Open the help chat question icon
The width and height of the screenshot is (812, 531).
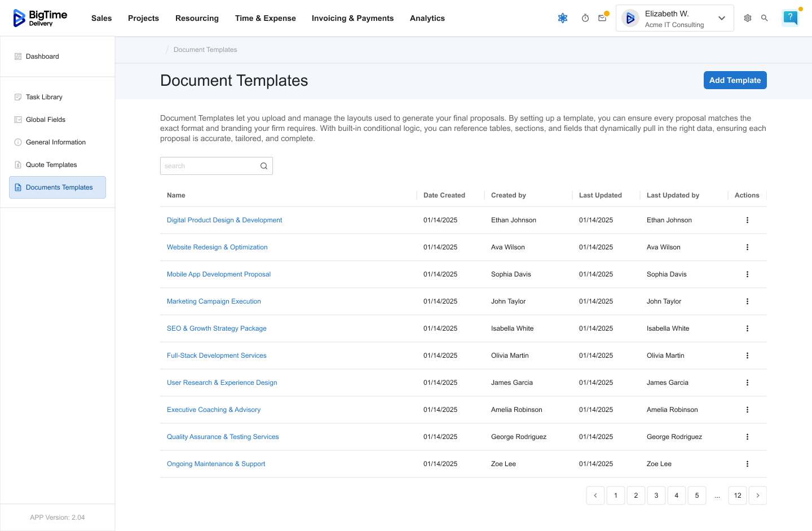point(791,17)
